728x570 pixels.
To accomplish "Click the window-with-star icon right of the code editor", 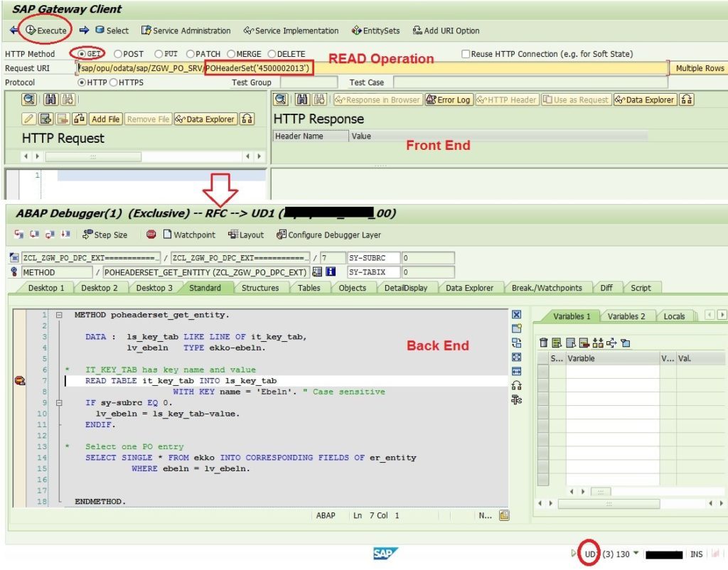I will (x=517, y=328).
